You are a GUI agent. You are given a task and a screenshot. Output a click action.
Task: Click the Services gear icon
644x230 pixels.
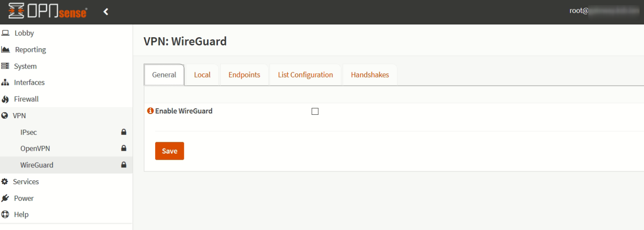[5, 182]
